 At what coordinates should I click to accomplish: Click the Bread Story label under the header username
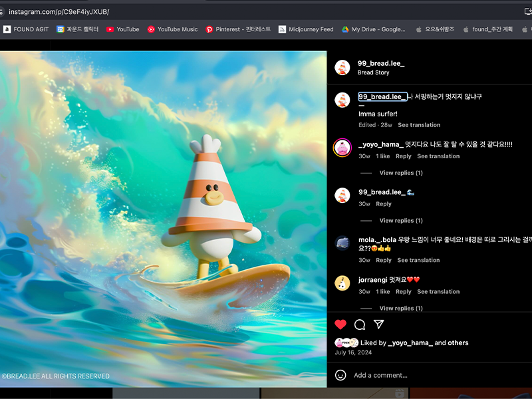[373, 72]
